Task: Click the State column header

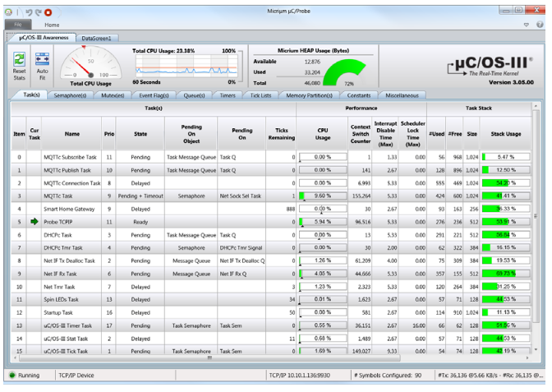Action: click(140, 134)
